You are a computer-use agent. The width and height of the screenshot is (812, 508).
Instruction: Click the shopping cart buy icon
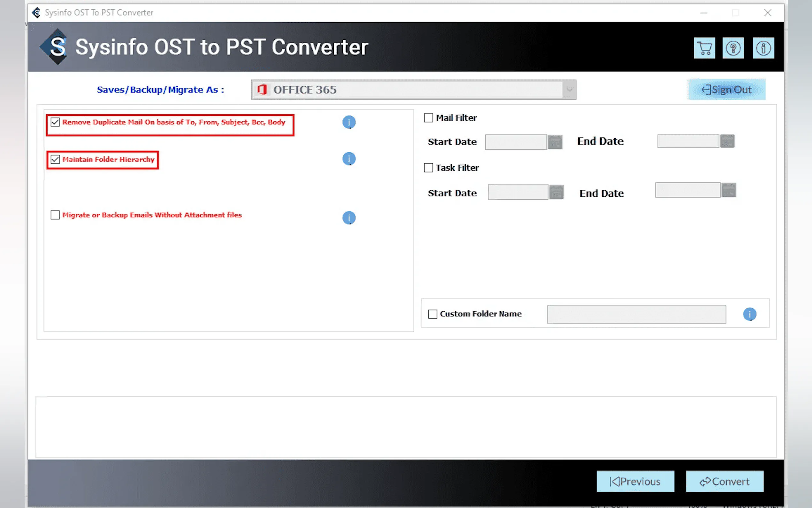pos(704,48)
